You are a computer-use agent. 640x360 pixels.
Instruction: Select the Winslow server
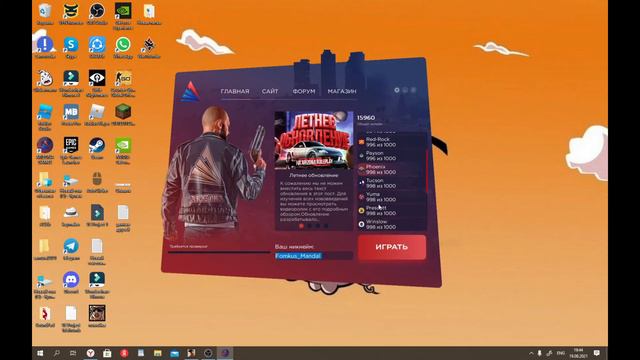pyautogui.click(x=391, y=224)
